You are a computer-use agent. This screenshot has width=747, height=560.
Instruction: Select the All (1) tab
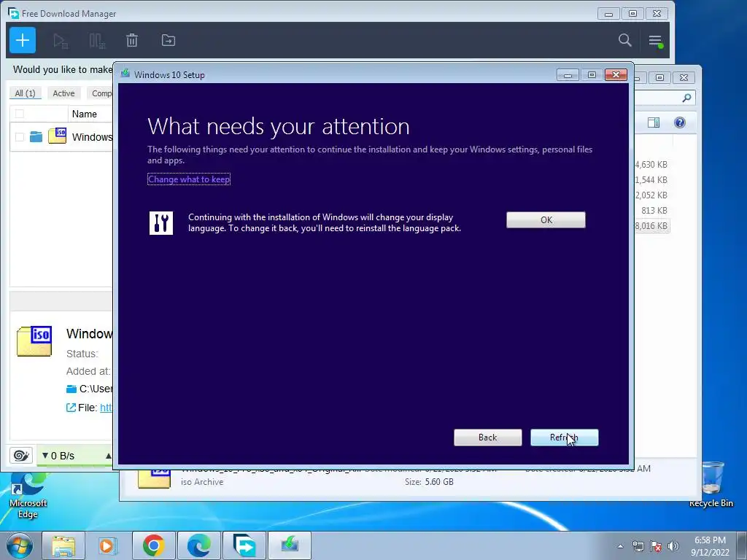(x=26, y=93)
